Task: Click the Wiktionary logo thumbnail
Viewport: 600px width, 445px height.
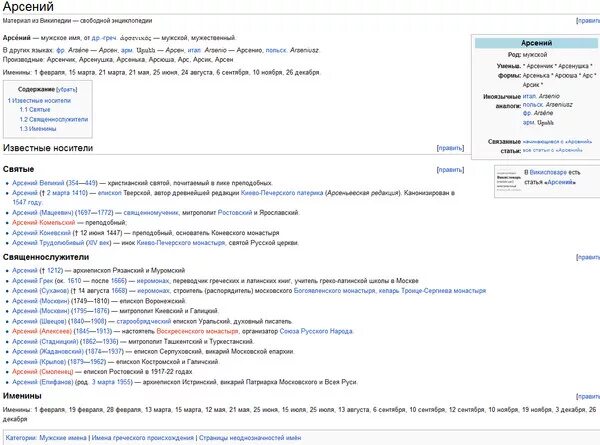Action: click(509, 181)
